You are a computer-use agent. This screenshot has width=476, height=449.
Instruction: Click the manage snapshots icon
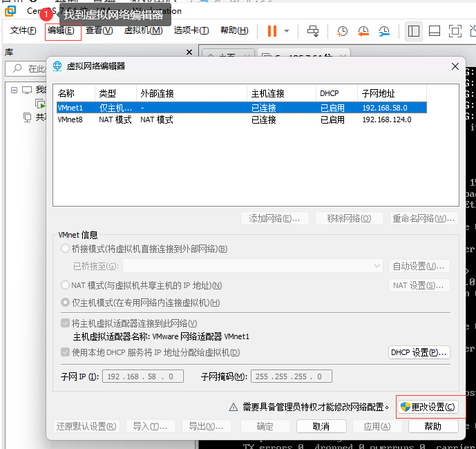point(384,31)
